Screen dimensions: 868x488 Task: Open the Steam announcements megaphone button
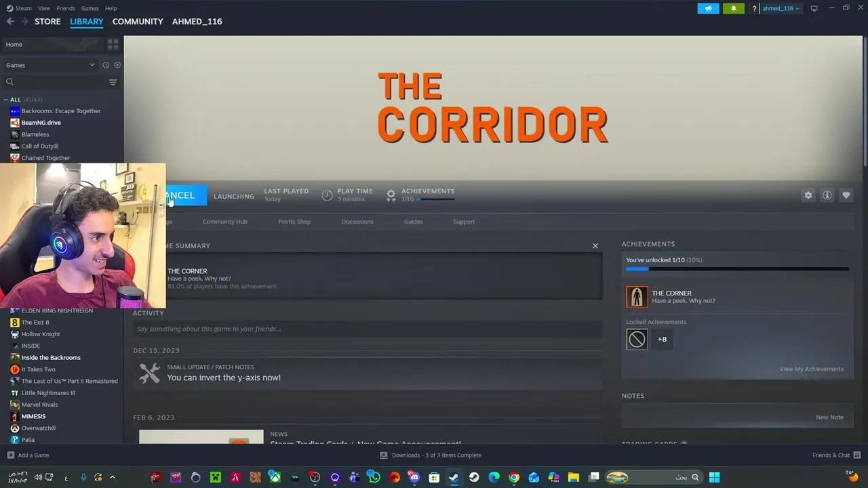708,8
